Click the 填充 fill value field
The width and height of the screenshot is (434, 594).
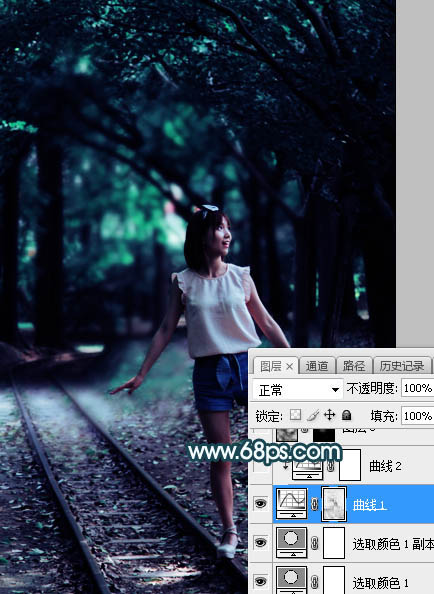coord(417,416)
